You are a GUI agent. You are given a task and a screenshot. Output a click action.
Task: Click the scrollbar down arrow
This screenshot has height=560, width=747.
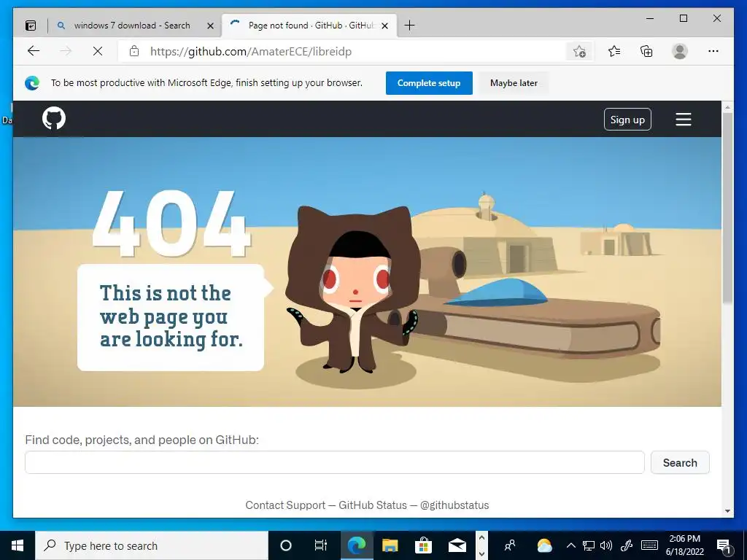(x=727, y=511)
